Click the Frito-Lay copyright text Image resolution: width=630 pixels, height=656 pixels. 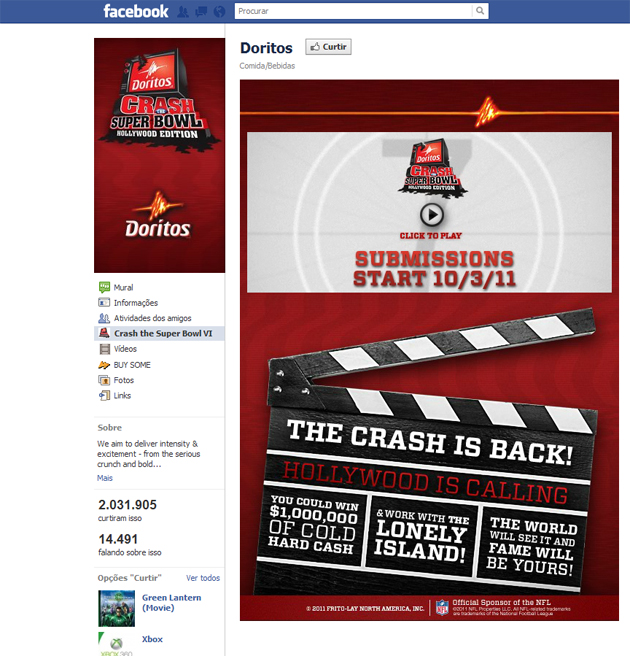365,608
